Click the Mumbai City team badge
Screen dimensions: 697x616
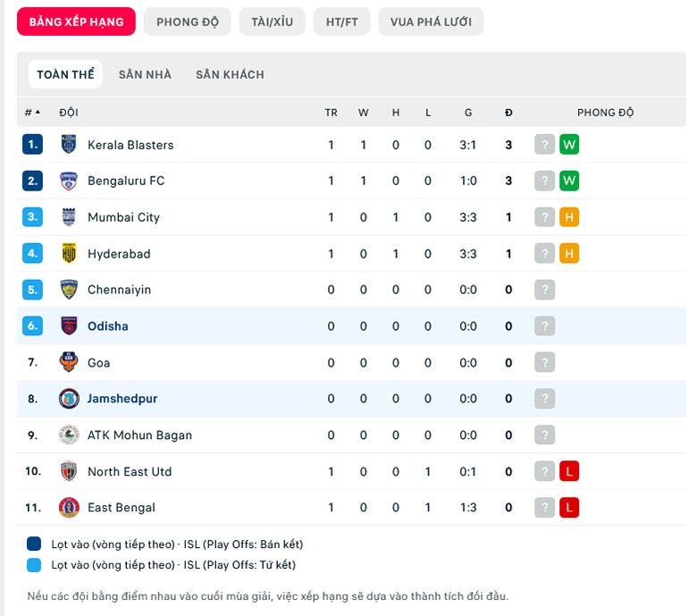point(69,217)
